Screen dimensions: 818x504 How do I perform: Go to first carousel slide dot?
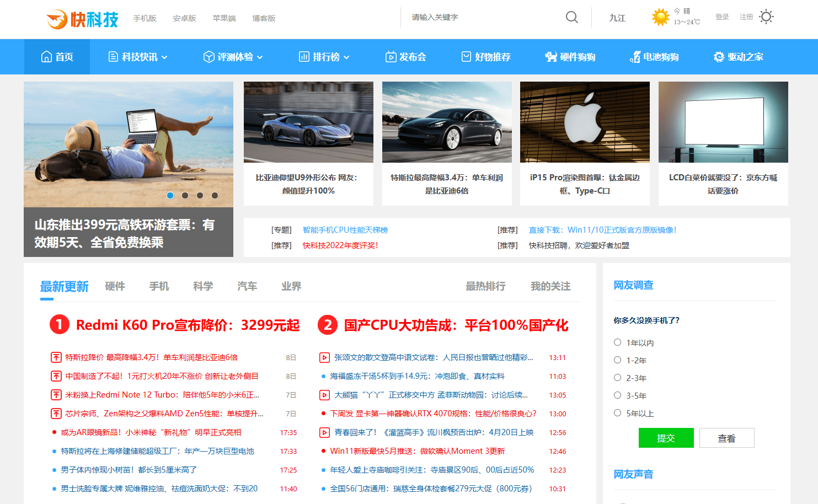[170, 195]
